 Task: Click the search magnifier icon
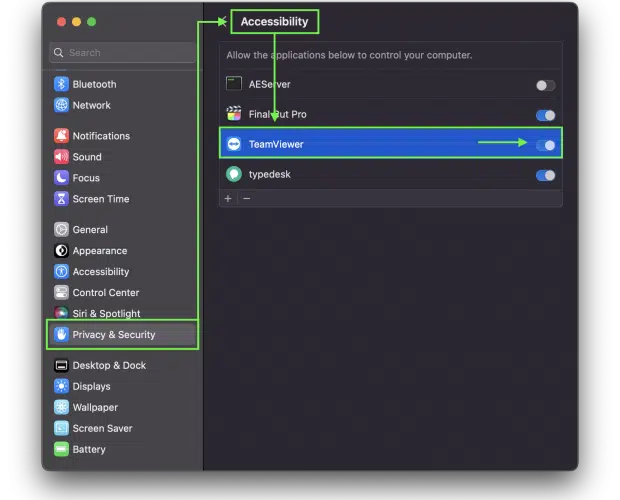pos(59,53)
